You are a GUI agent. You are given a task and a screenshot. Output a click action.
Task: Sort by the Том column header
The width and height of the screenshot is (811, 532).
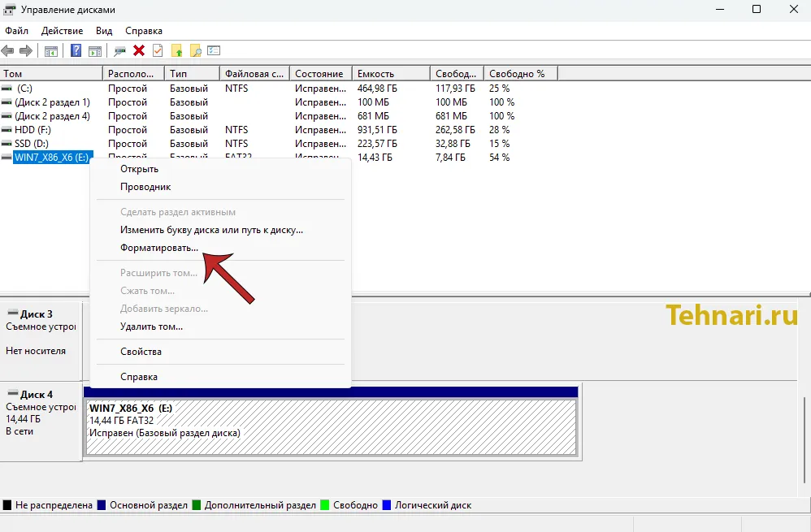(x=51, y=74)
